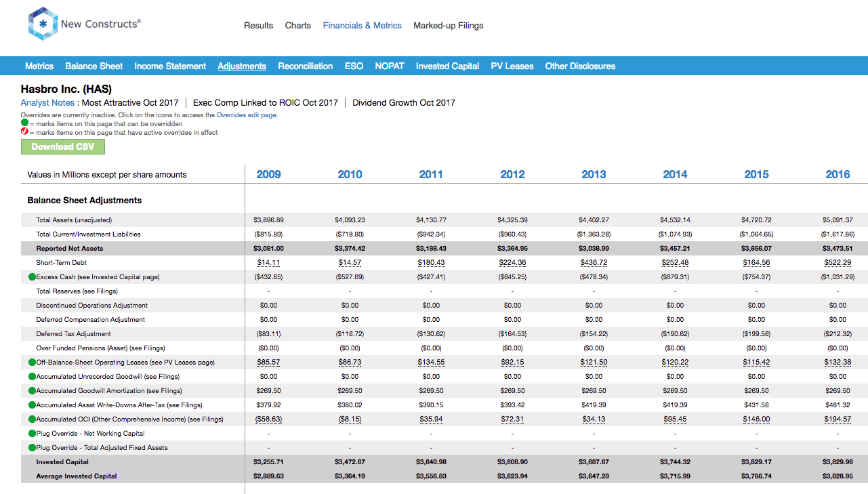
Task: Download the data as CSV
Action: coord(63,147)
